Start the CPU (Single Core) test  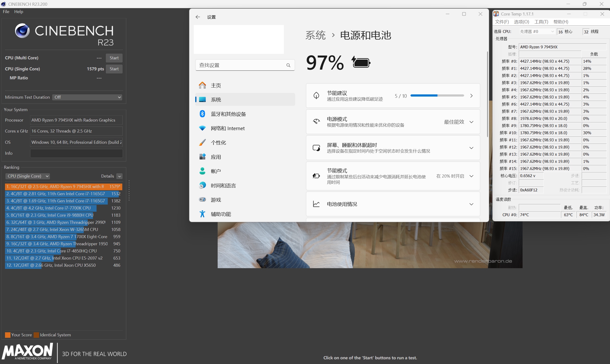click(x=114, y=69)
